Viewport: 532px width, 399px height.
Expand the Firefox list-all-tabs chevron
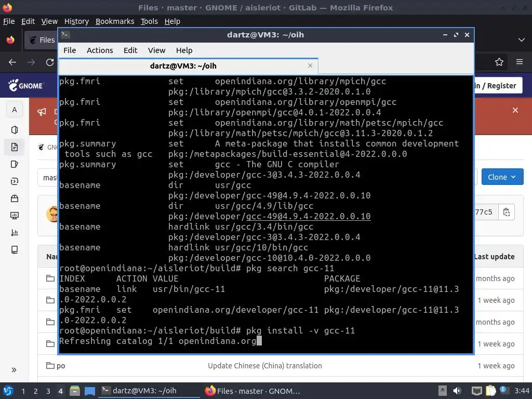(522, 39)
